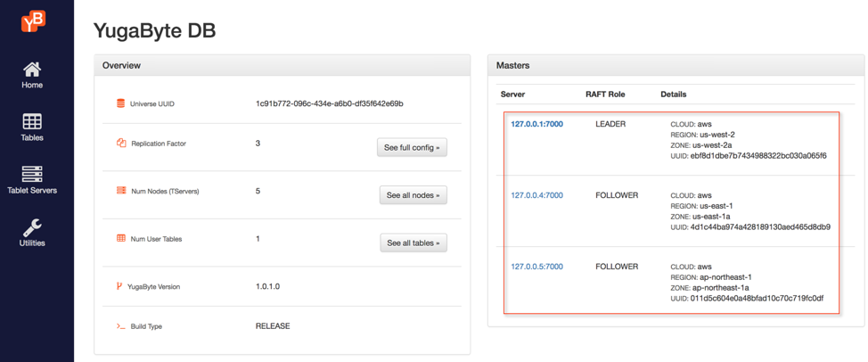Click the Universe UUID database icon
The image size is (868, 362).
click(x=121, y=103)
